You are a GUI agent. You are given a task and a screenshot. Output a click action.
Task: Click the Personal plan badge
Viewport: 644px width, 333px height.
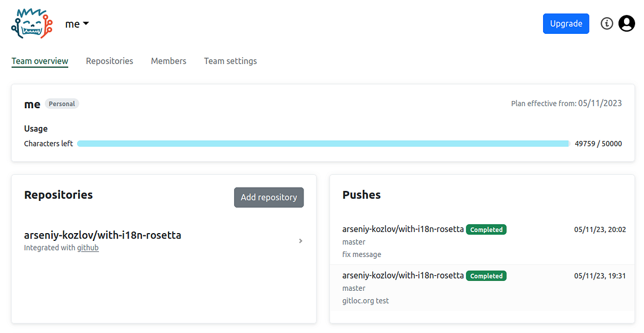click(x=62, y=104)
